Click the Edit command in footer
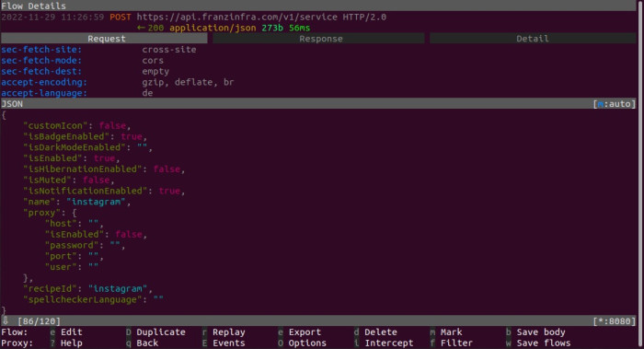 pyautogui.click(x=72, y=332)
